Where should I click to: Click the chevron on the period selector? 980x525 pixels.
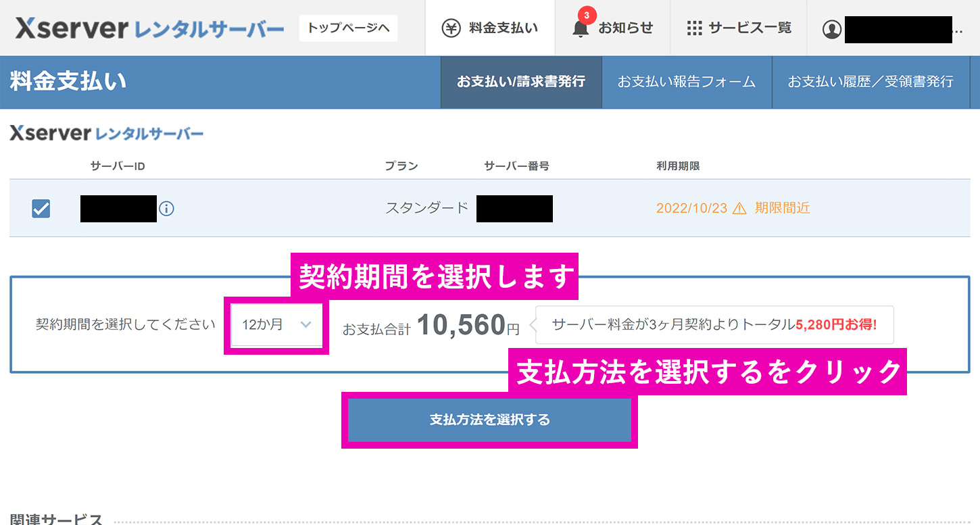(308, 325)
